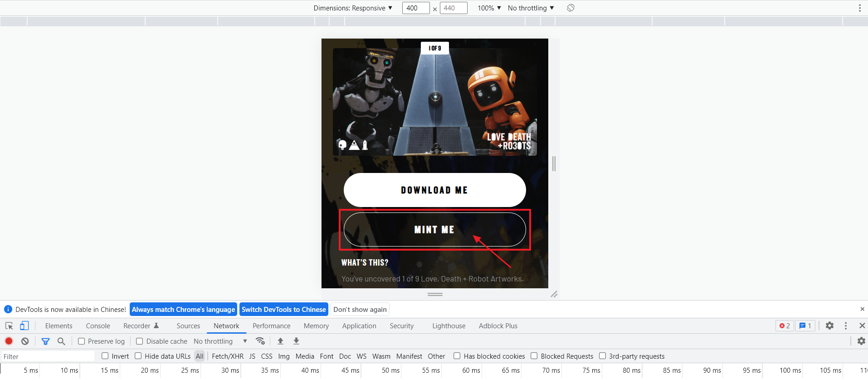Viewport: 868px width, 380px height.
Task: Switch to the Performance tab
Action: [x=272, y=326]
